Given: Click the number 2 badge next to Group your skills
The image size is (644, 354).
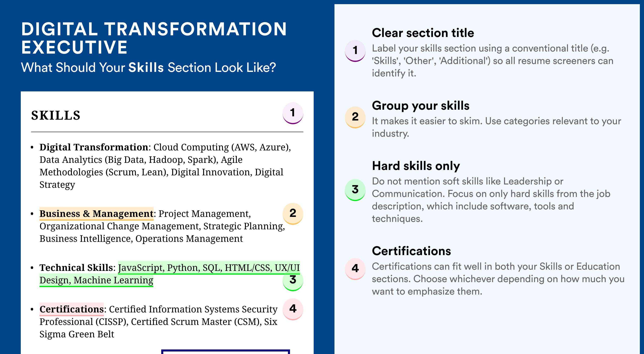Looking at the screenshot, I should pos(355,117).
